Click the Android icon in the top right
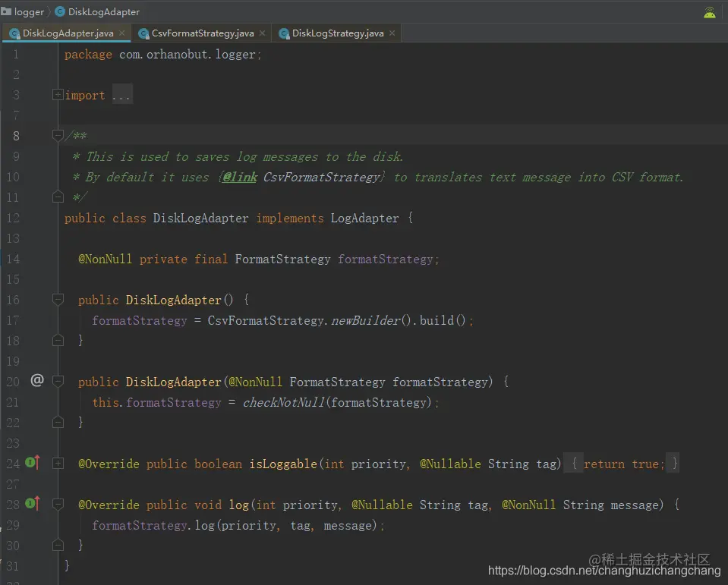This screenshot has height=585, width=728. point(710,13)
